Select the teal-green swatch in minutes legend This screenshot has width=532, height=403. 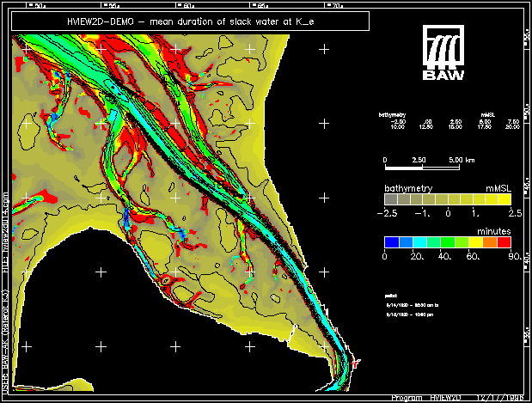(x=434, y=242)
